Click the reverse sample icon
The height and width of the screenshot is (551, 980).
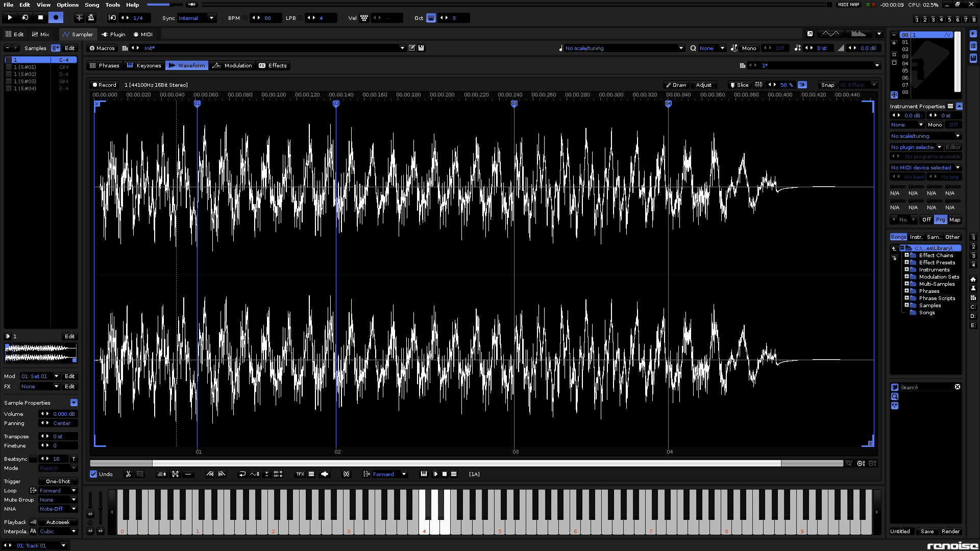pyautogui.click(x=242, y=474)
